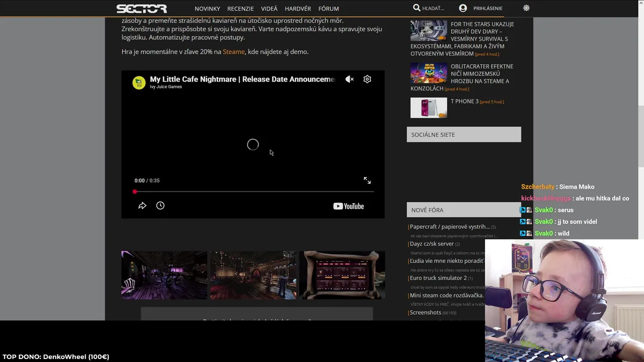Click into the Hľadať search field
The width and height of the screenshot is (644, 362).
[433, 9]
